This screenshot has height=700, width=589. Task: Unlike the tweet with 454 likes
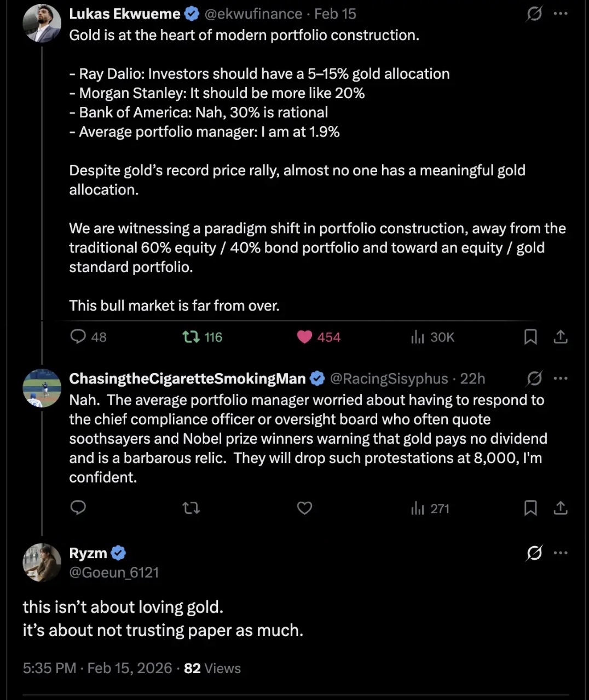(x=304, y=337)
